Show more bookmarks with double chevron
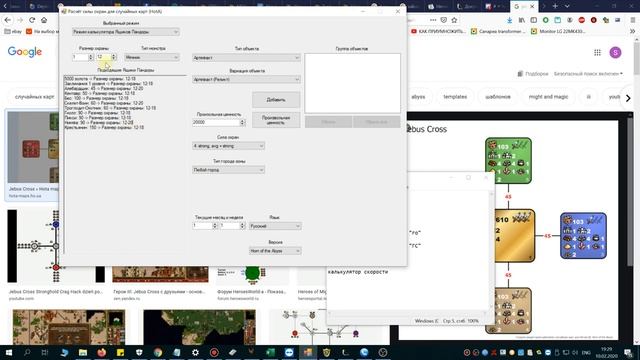Viewport: 640px width, 360px height. click(633, 31)
